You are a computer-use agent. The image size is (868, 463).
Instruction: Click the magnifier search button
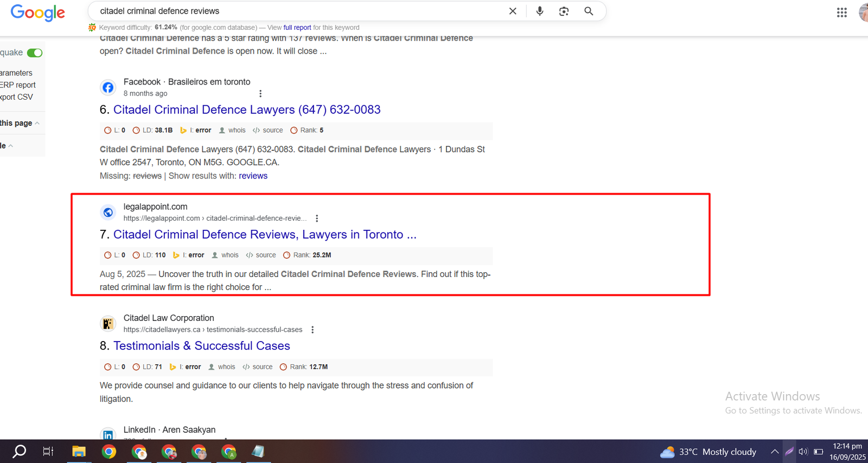pos(589,11)
